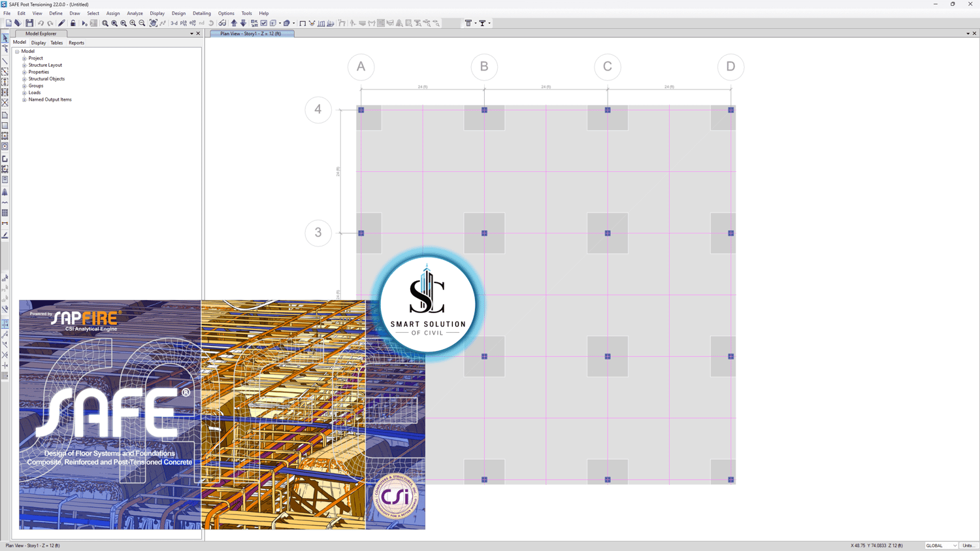Open the Model Explorer panel options arrow

192,33
